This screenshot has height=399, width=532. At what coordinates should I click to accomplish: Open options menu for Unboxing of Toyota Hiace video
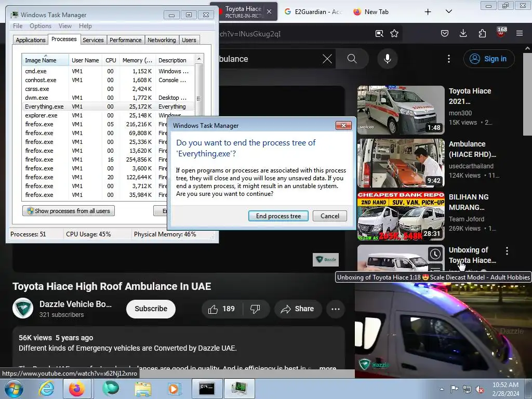[507, 251]
